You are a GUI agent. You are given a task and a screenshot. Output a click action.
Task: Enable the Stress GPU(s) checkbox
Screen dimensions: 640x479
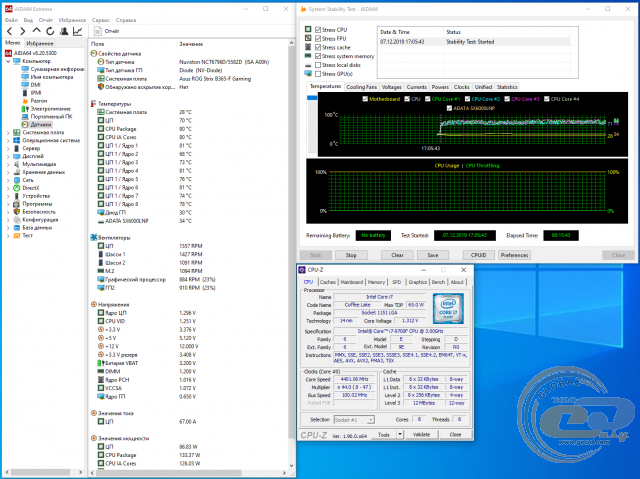click(318, 74)
